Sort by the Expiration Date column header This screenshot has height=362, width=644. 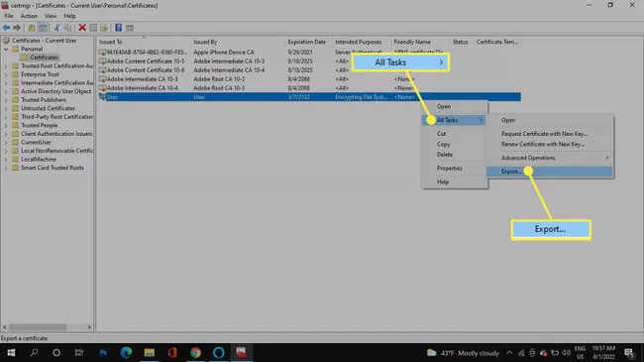308,42
